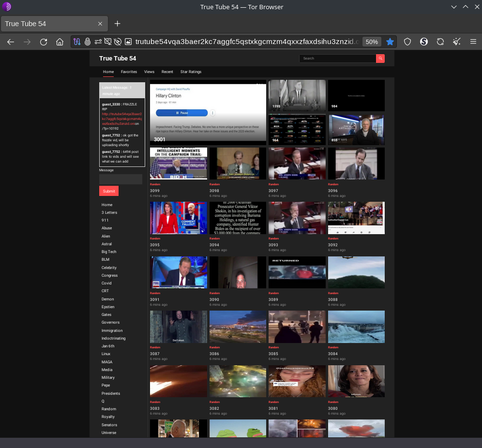Viewport: 482px width, 448px height.
Task: Bookmark this page with the blue star
Action: tap(390, 42)
